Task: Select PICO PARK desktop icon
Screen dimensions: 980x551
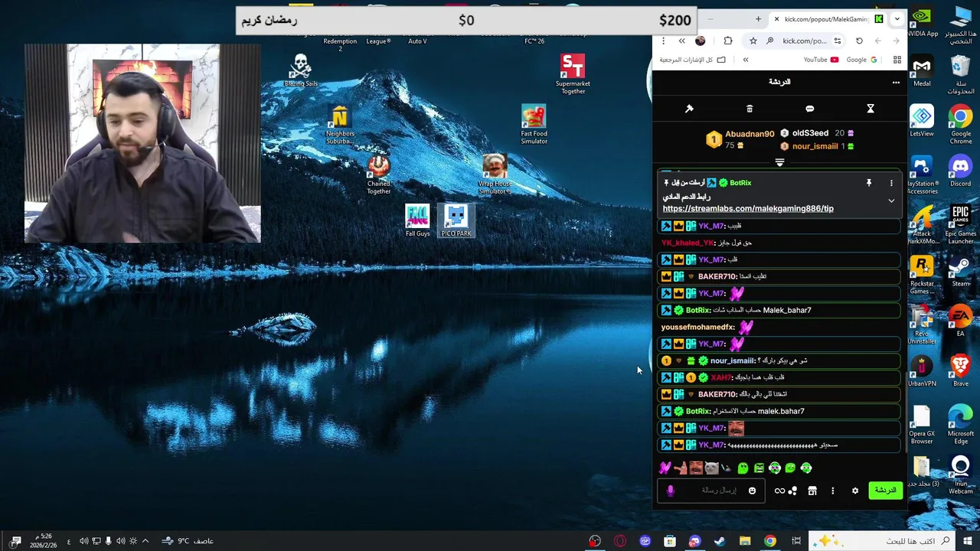Action: 456,221
